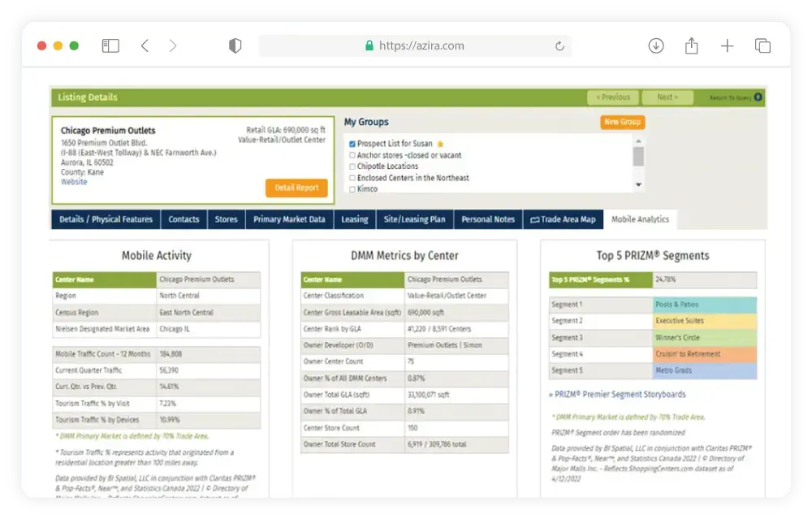
Task: Select the Mobile Analytics tab
Action: 640,219
